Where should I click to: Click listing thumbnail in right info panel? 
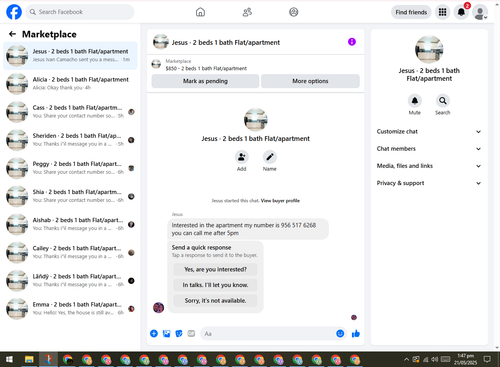[429, 50]
